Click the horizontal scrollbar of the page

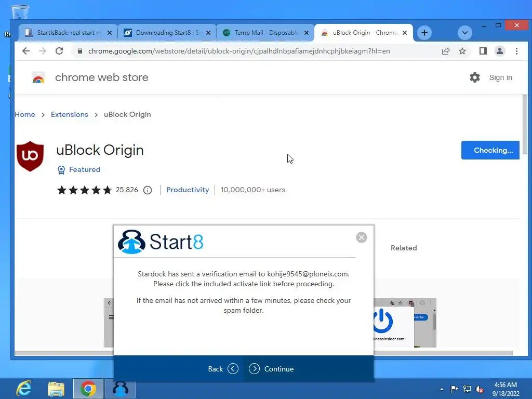click(x=263, y=353)
